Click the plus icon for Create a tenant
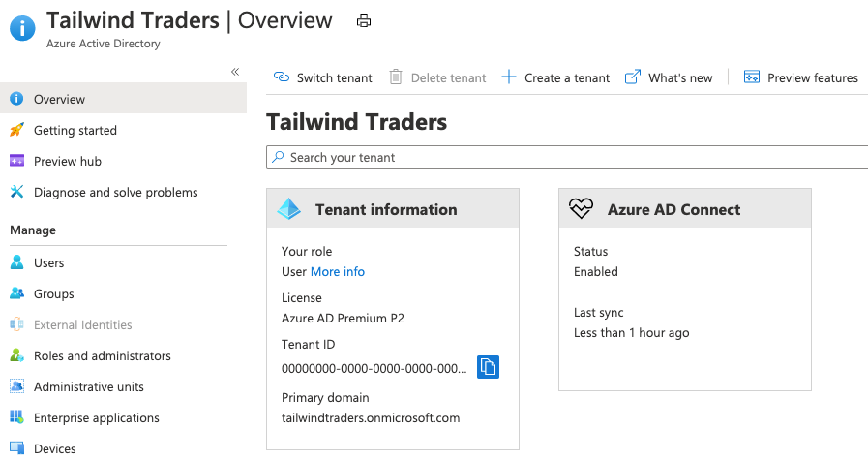The width and height of the screenshot is (868, 460). (x=509, y=77)
